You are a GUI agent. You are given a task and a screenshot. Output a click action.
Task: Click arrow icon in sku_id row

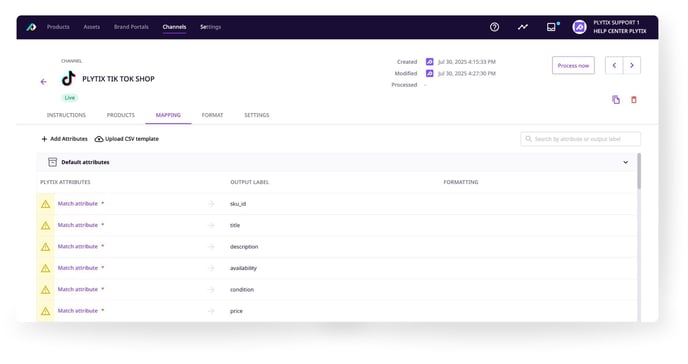(211, 204)
